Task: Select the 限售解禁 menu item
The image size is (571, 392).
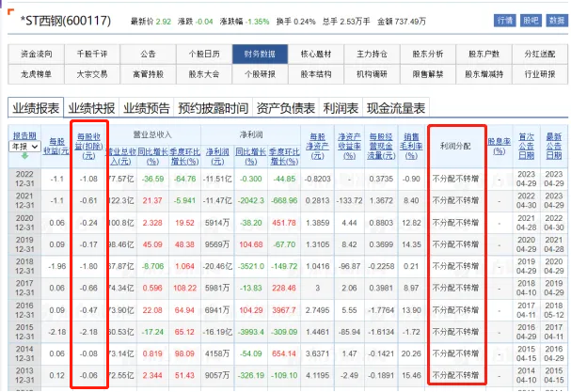Action: click(428, 74)
